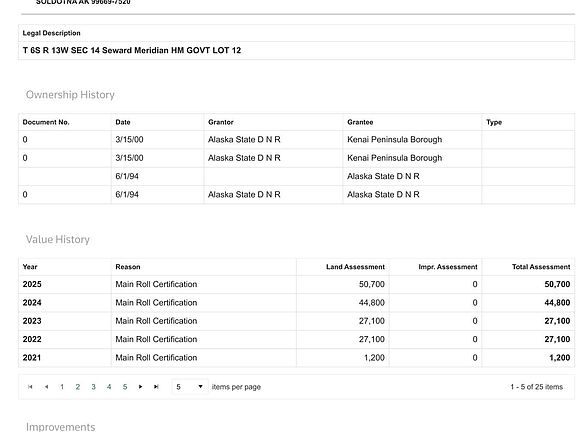
Task: Click the Improvements section heading
Action: coord(61,426)
